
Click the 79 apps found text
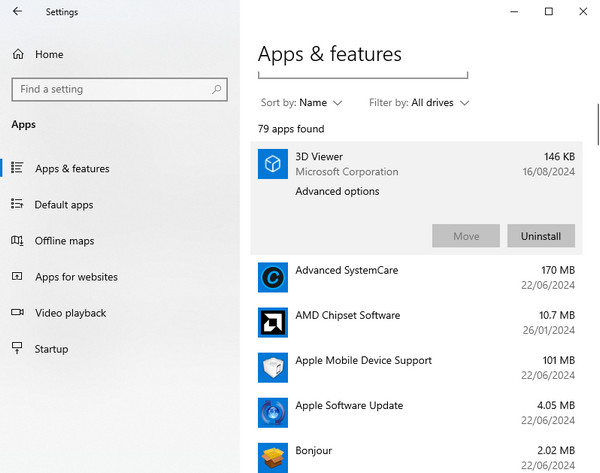pyautogui.click(x=291, y=129)
